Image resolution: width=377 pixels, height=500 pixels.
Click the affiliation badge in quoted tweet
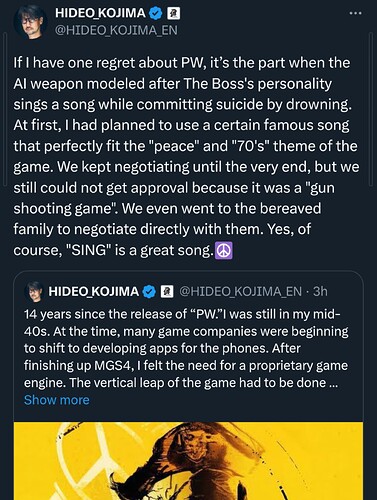(x=167, y=292)
